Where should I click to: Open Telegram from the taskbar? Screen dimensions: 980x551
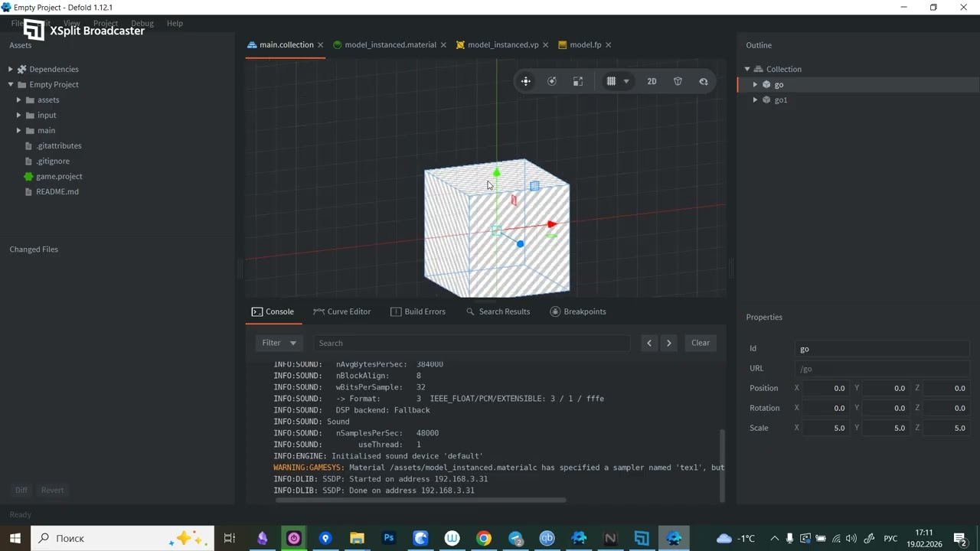[x=516, y=538]
